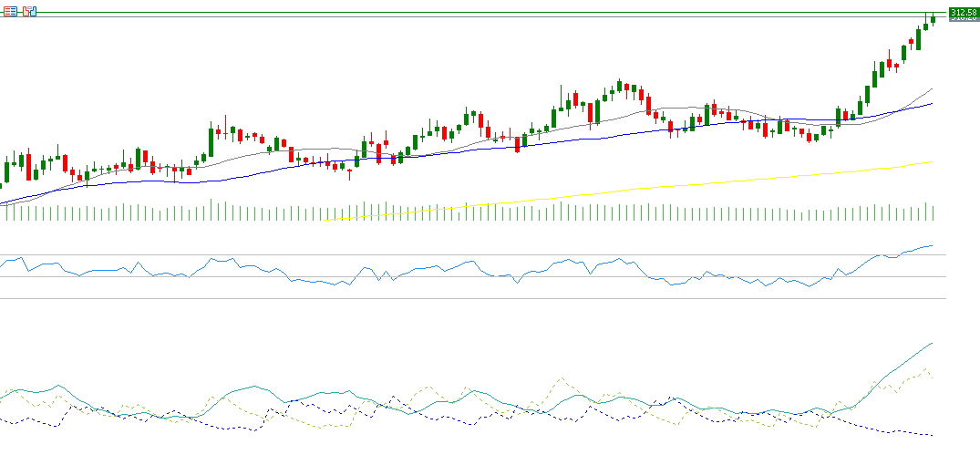Viewport: 980px width, 455px height.
Task: Click the upper RSI level line
Action: coord(456,254)
